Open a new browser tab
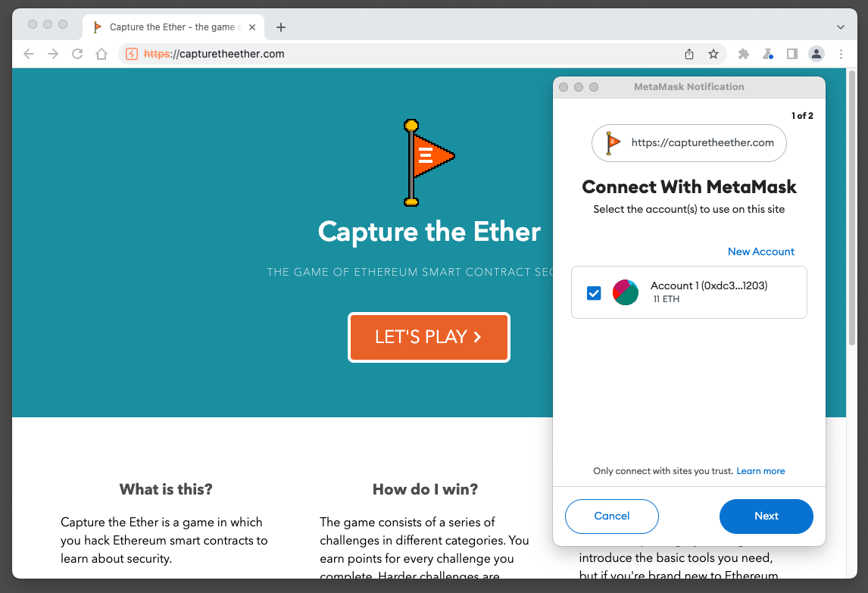This screenshot has width=868, height=593. tap(281, 27)
